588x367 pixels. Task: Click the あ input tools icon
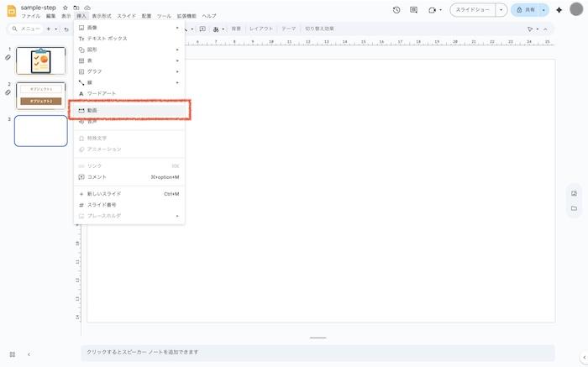point(216,29)
